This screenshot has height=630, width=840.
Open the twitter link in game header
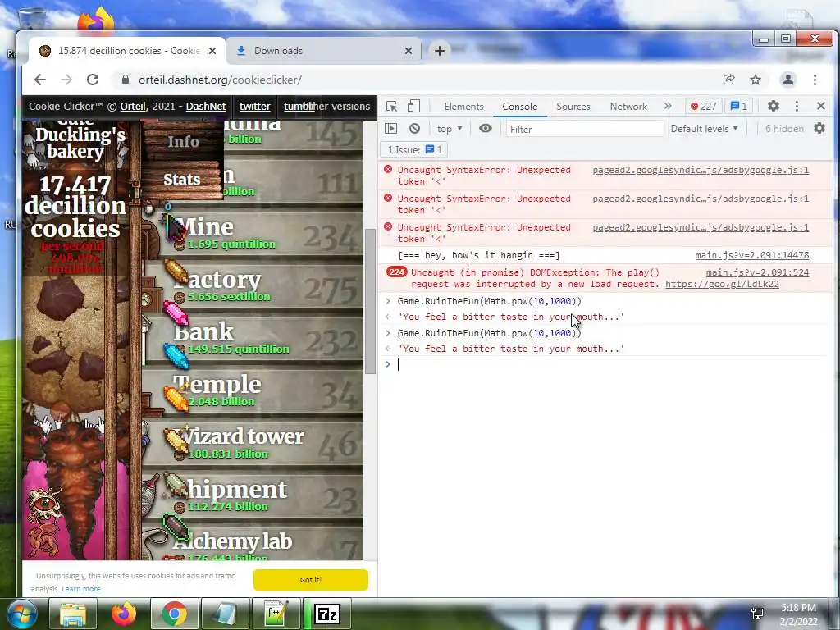[x=254, y=106]
